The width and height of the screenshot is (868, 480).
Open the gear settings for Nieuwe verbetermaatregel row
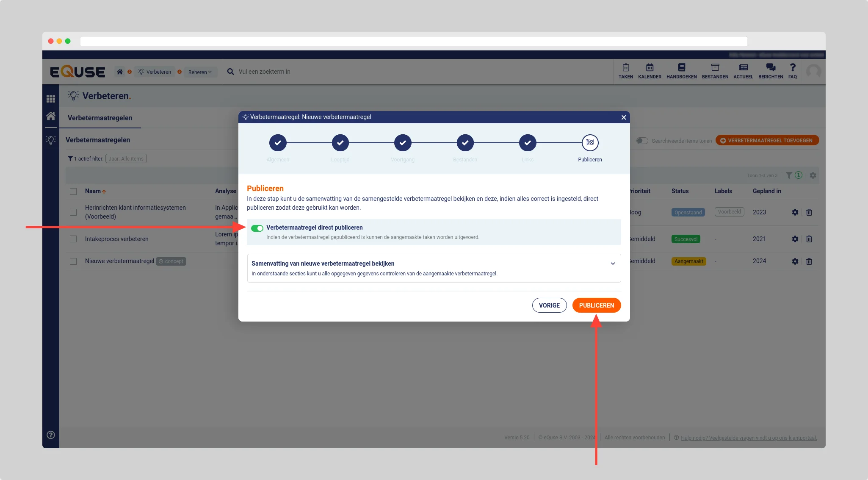click(x=795, y=261)
